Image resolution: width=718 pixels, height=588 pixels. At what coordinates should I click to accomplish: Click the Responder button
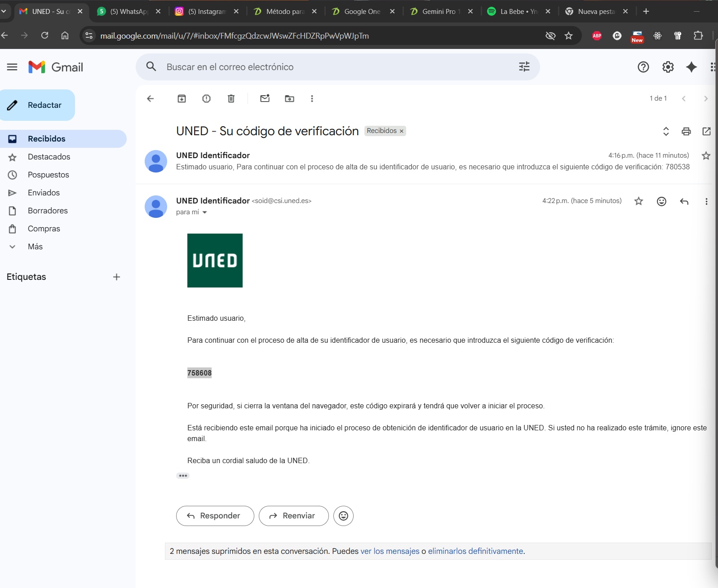coord(215,516)
